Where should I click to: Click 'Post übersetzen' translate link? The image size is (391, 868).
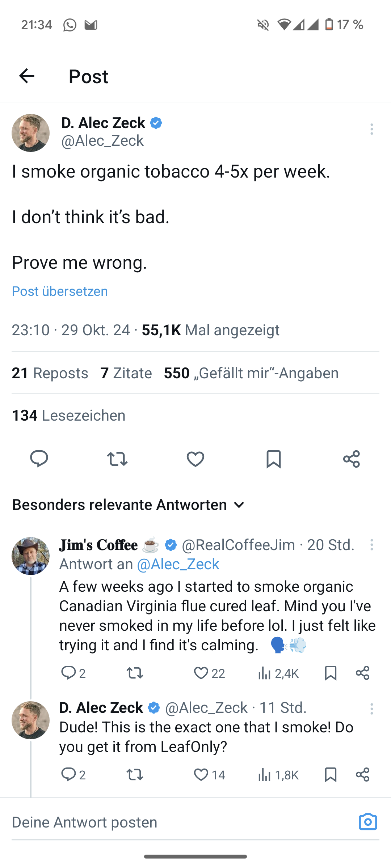pyautogui.click(x=60, y=291)
